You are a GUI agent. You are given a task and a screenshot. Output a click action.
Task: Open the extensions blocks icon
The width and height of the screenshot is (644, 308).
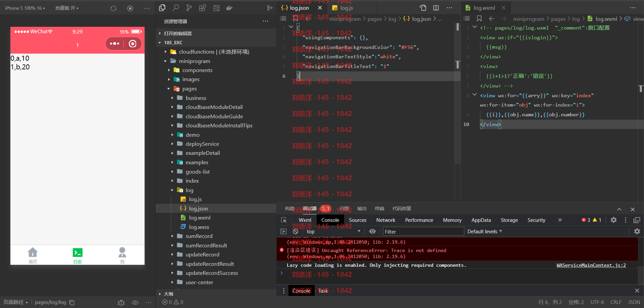tap(203, 8)
